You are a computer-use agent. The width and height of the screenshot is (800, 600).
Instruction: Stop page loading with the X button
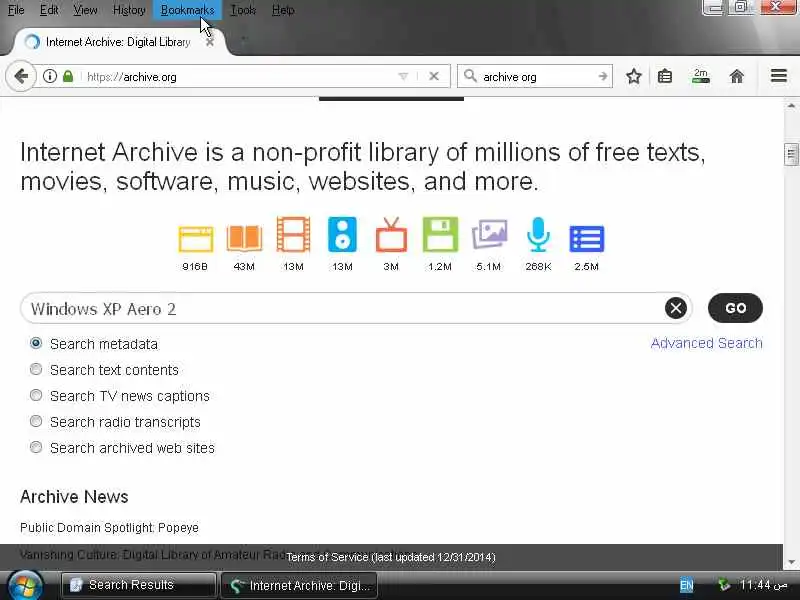tap(434, 76)
